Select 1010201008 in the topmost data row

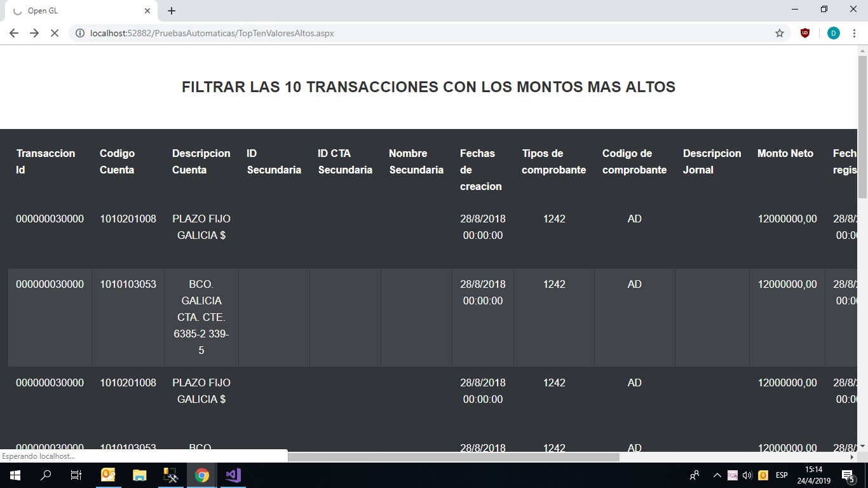click(x=128, y=219)
